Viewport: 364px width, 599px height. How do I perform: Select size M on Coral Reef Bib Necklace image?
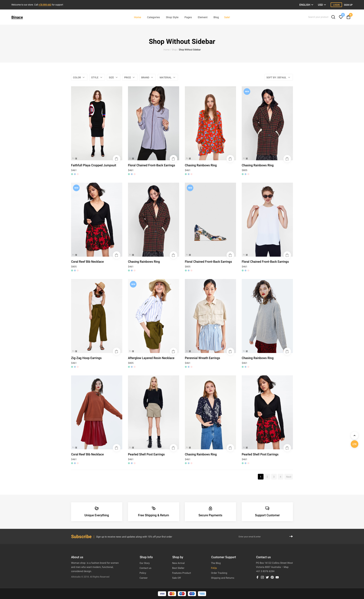click(76, 255)
